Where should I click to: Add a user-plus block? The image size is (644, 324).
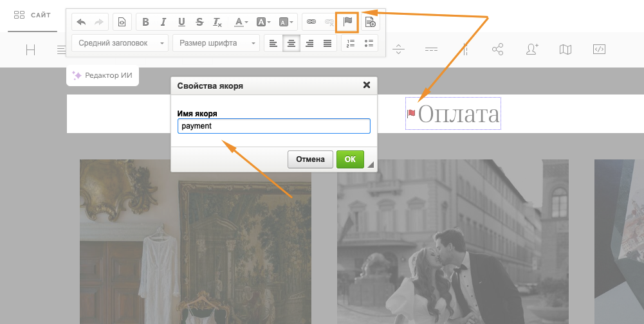pos(532,50)
